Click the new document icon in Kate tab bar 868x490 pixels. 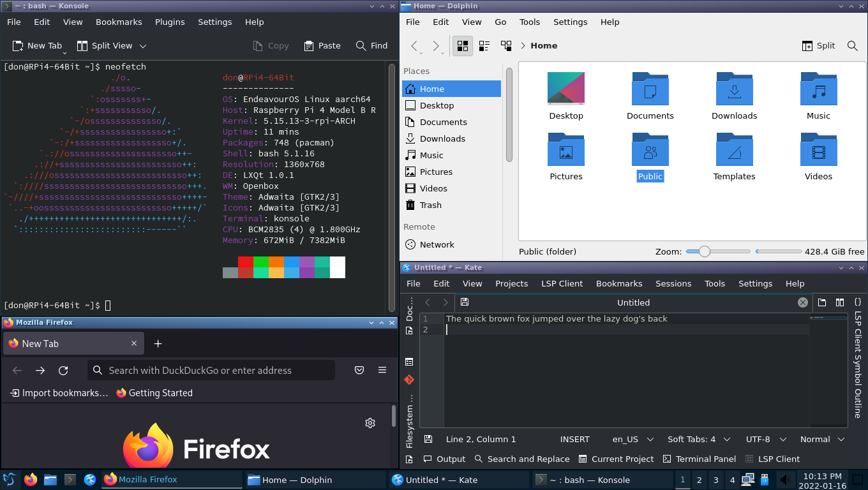click(822, 302)
